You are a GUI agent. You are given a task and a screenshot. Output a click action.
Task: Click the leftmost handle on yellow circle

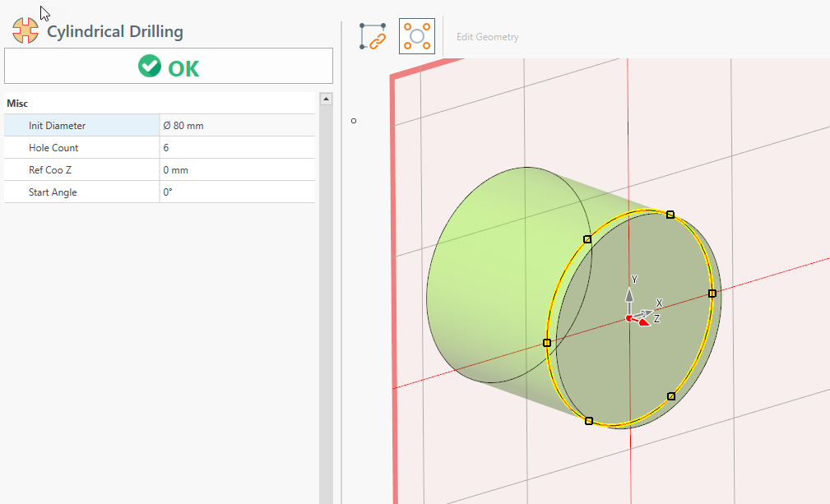547,342
